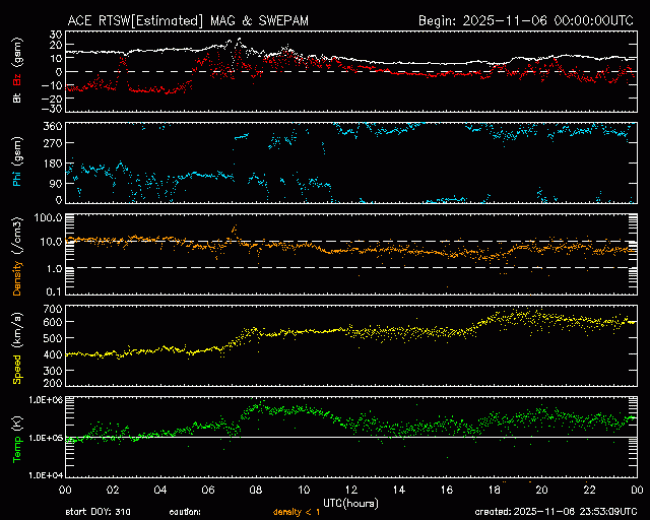This screenshot has height=520, width=650.
Task: Click the green 'Temp' axis label
Action: click(17, 449)
